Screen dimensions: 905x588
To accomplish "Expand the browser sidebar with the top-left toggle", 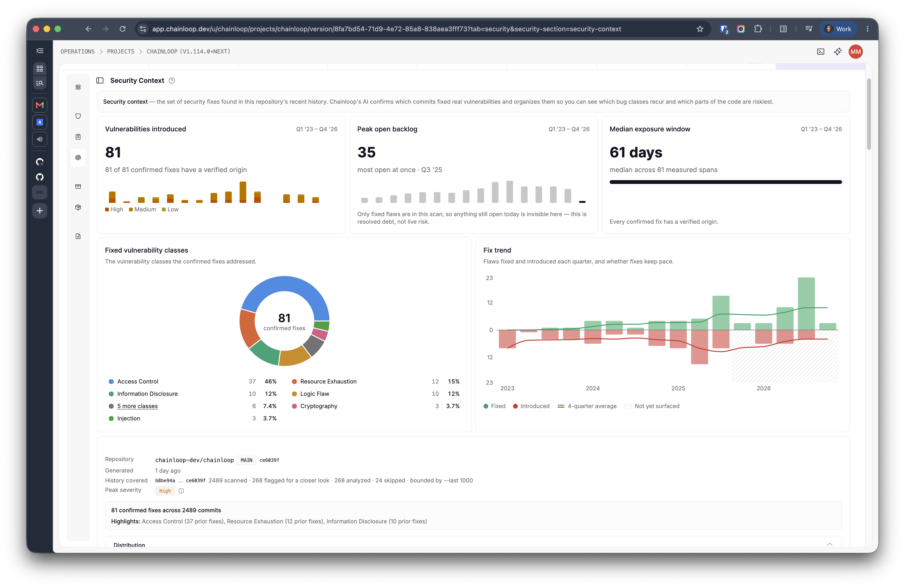I will tap(40, 51).
